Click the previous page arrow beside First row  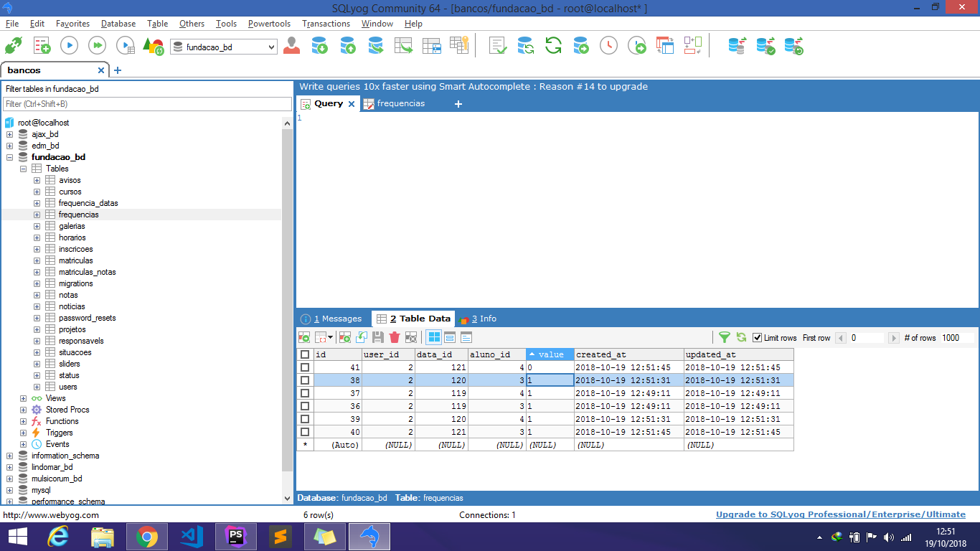click(x=842, y=338)
